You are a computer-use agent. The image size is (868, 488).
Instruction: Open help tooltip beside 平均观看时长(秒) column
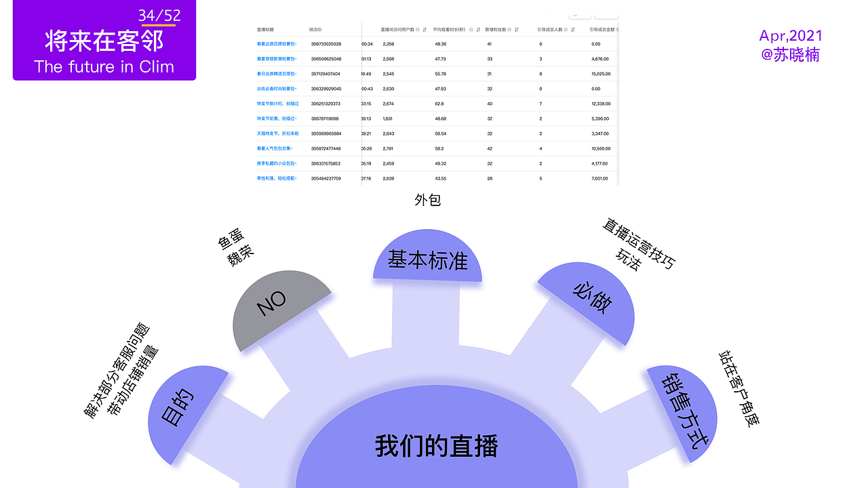(471, 29)
